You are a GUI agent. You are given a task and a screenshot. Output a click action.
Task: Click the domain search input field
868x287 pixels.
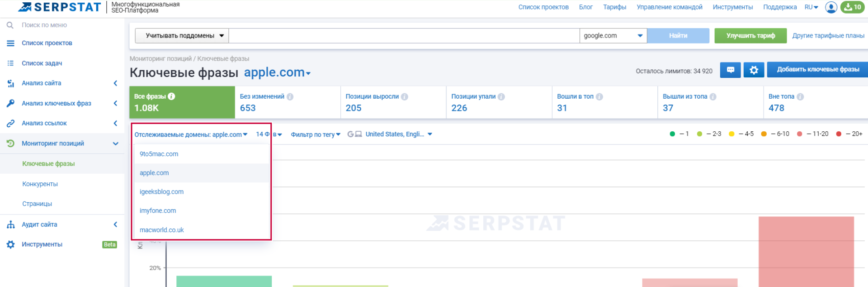tap(404, 36)
